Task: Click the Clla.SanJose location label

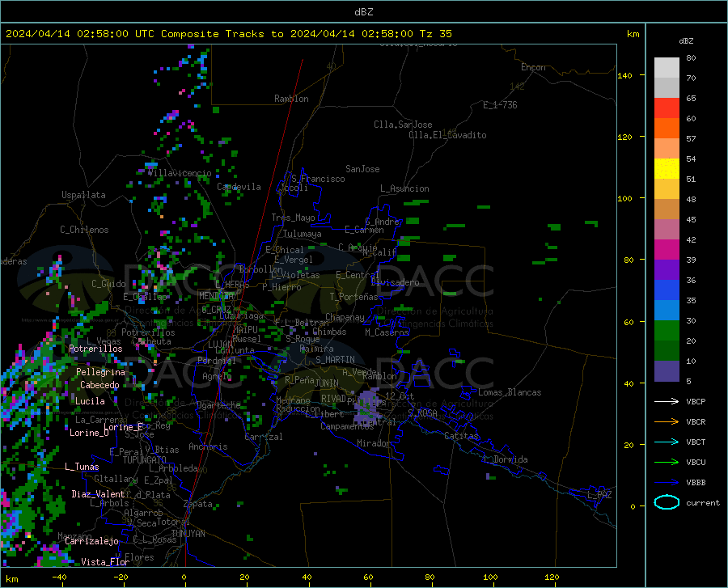Action: pyautogui.click(x=403, y=125)
